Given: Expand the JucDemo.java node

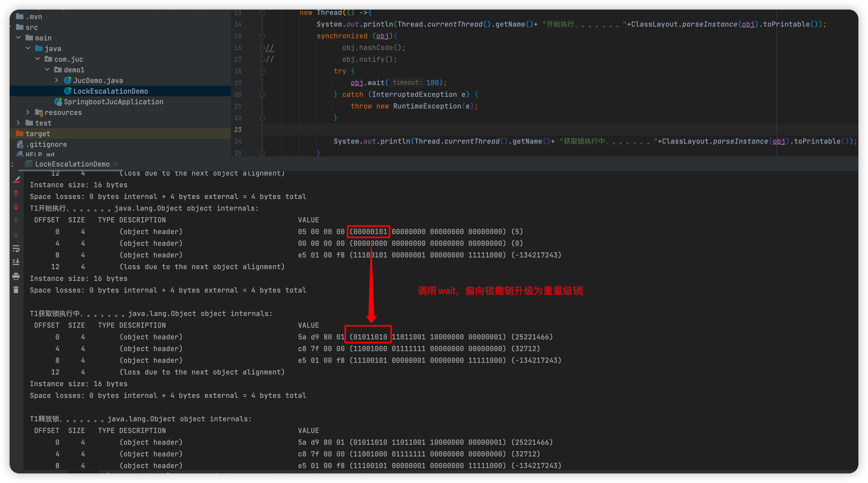Looking at the screenshot, I should pos(57,80).
